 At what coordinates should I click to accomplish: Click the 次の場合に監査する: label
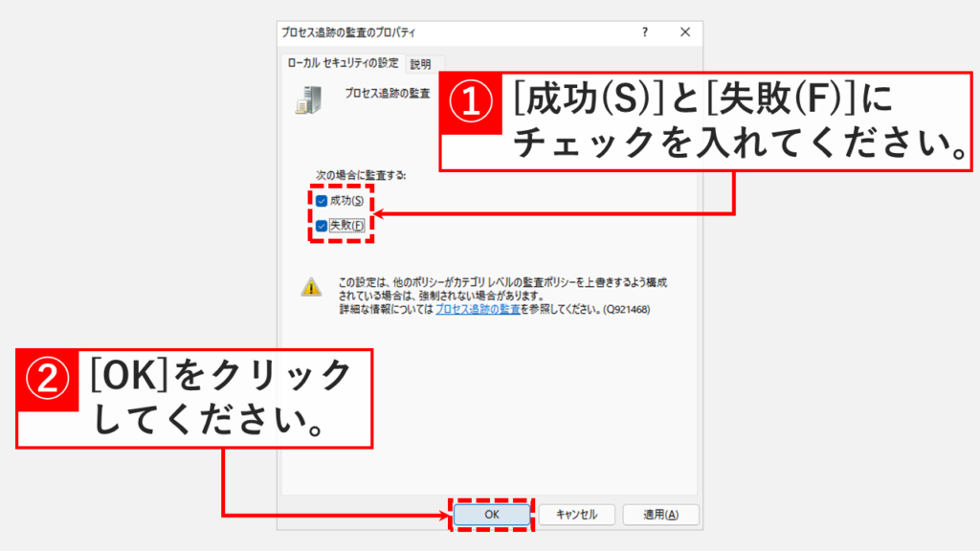click(x=361, y=175)
